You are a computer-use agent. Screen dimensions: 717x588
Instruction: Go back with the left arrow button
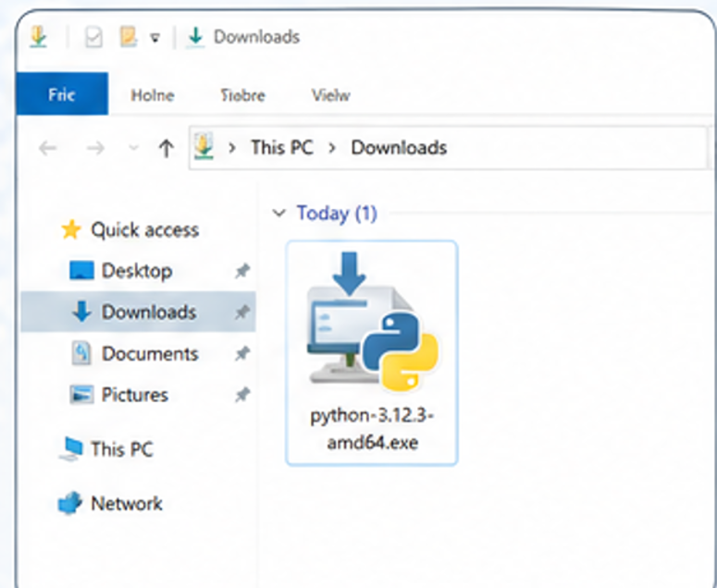point(47,148)
